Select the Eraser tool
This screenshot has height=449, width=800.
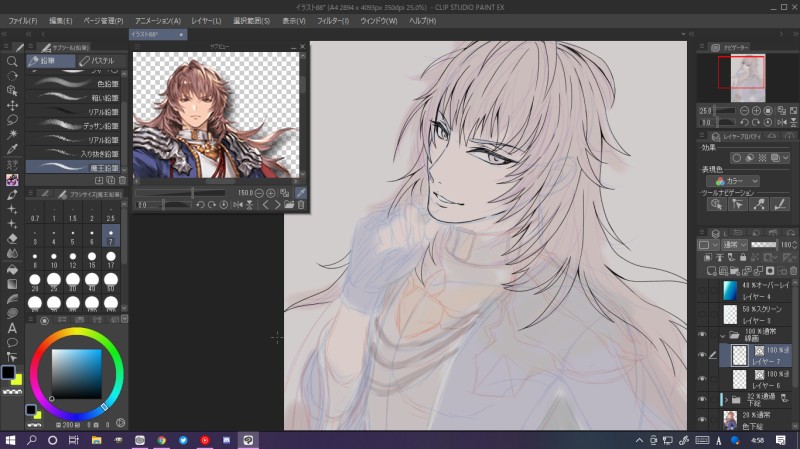click(x=12, y=239)
